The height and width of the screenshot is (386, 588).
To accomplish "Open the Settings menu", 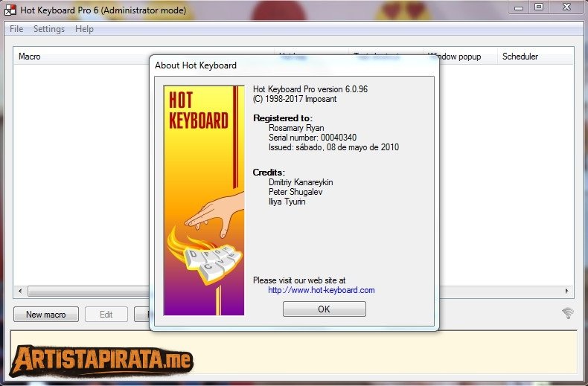I will (x=49, y=29).
